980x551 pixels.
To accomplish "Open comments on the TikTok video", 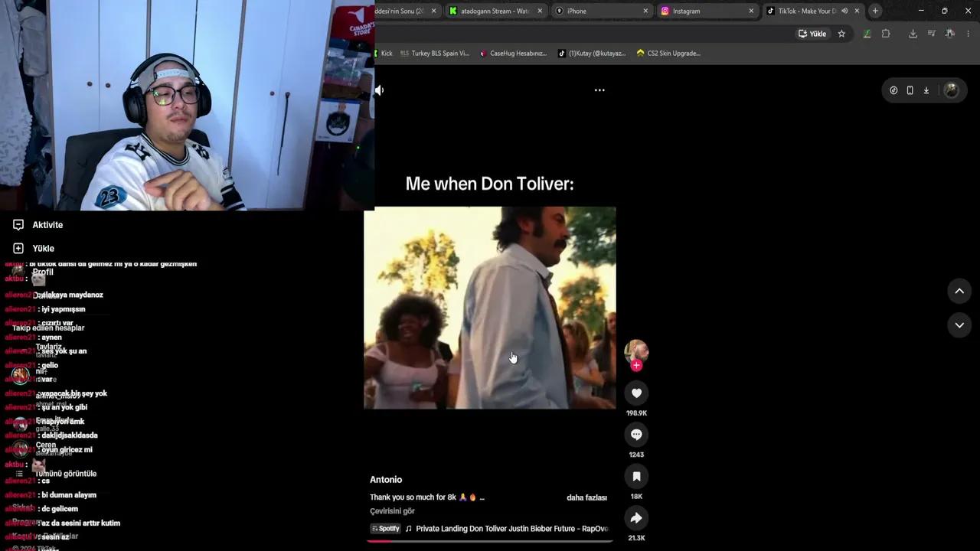I will click(636, 435).
